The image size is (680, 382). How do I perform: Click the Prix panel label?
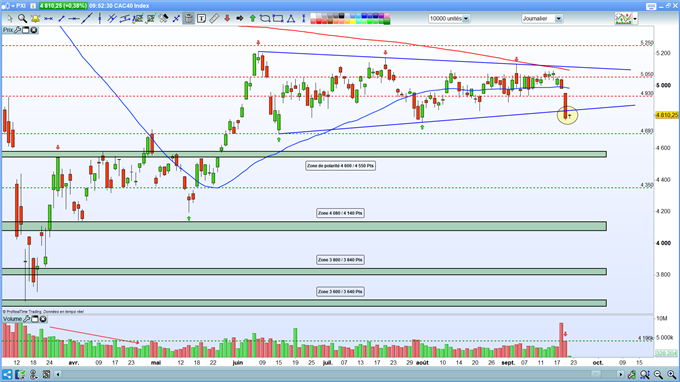coord(8,30)
